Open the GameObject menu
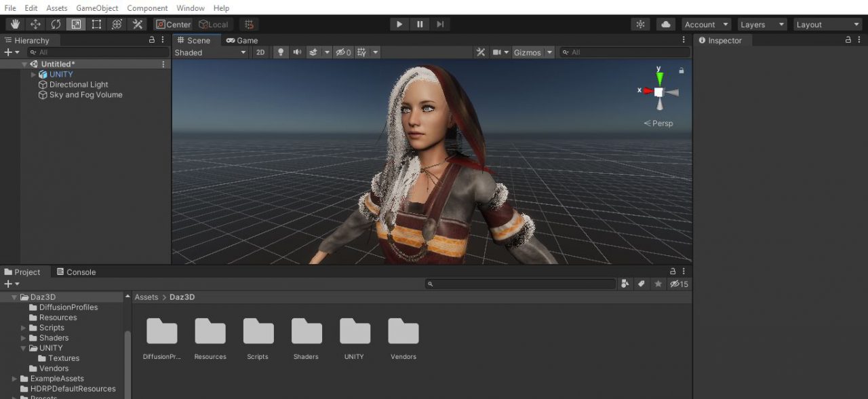The width and height of the screenshot is (868, 399). tap(97, 7)
